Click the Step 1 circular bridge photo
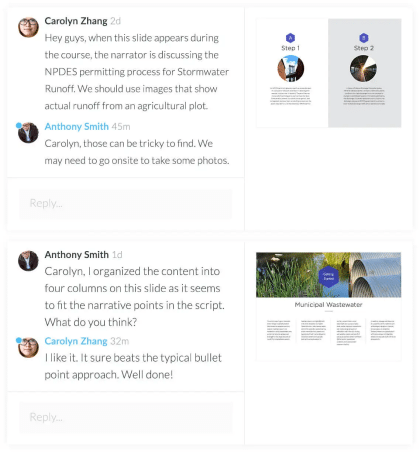 pyautogui.click(x=291, y=69)
